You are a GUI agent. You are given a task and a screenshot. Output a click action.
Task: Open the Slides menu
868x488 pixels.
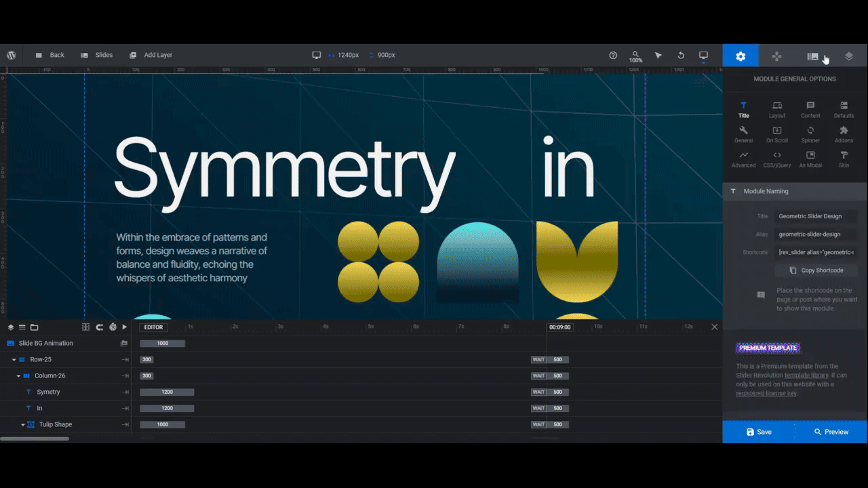point(96,55)
